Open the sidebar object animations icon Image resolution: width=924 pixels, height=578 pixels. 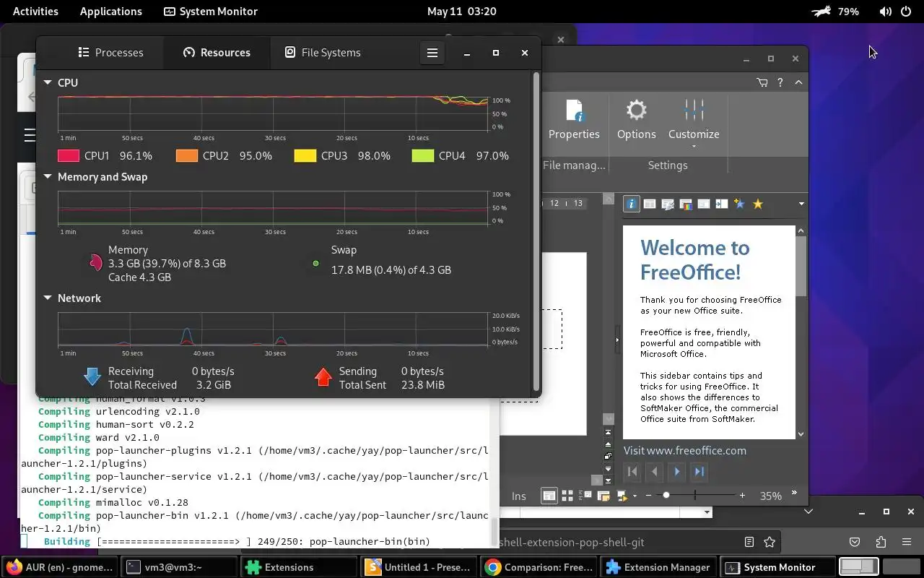click(x=739, y=204)
